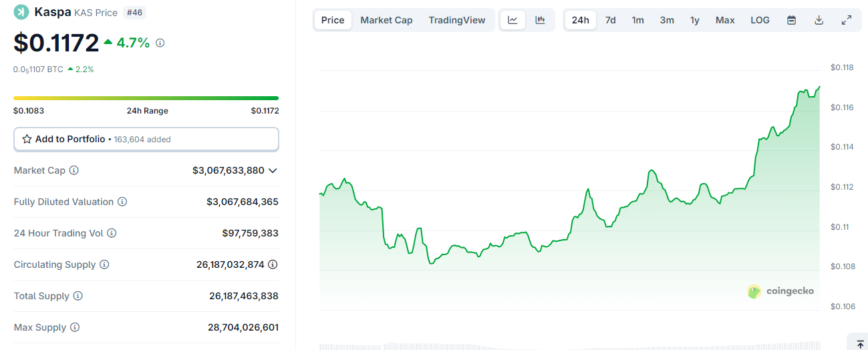Click the 28,704,026,601 max supply value
The image size is (868, 350).
243,327
